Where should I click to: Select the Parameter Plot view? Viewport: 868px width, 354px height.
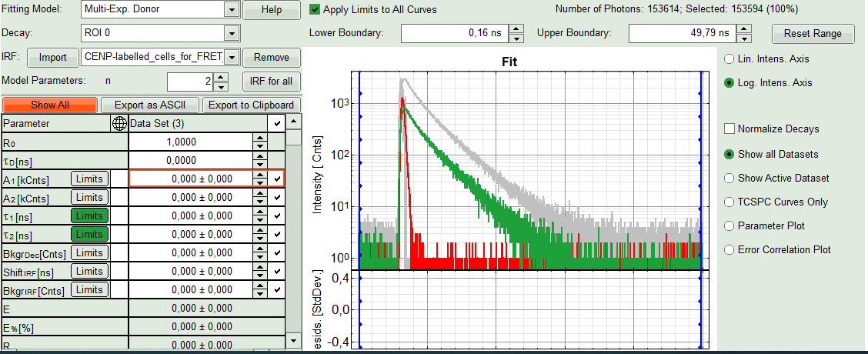click(x=729, y=225)
